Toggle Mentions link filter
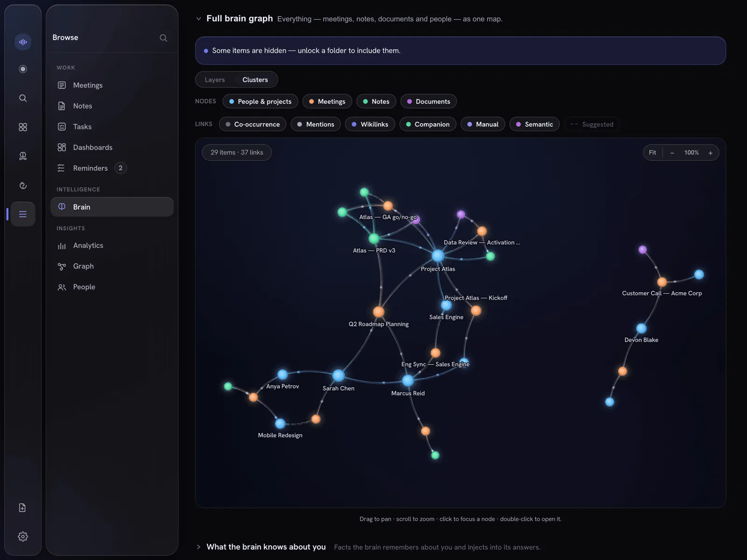Viewport: 747px width, 560px height. click(316, 124)
